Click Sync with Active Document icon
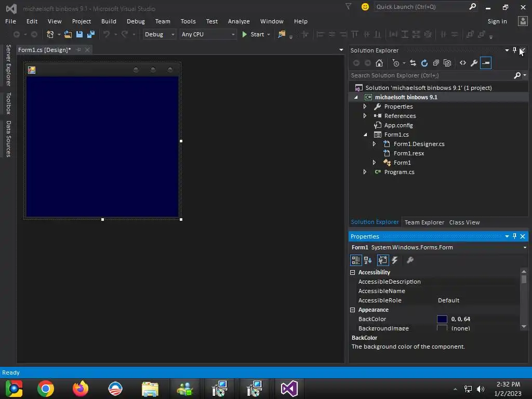This screenshot has height=399, width=532. tap(413, 63)
